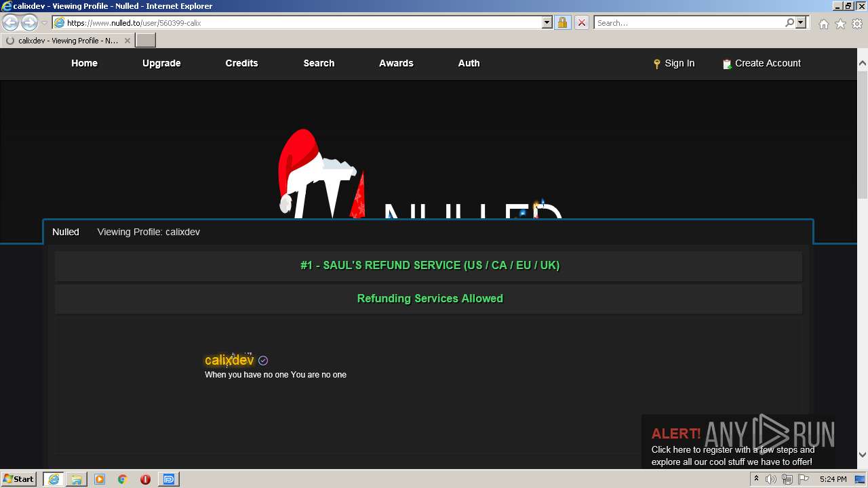The height and width of the screenshot is (488, 868).
Task: Click the magnifier search icon
Action: (789, 22)
